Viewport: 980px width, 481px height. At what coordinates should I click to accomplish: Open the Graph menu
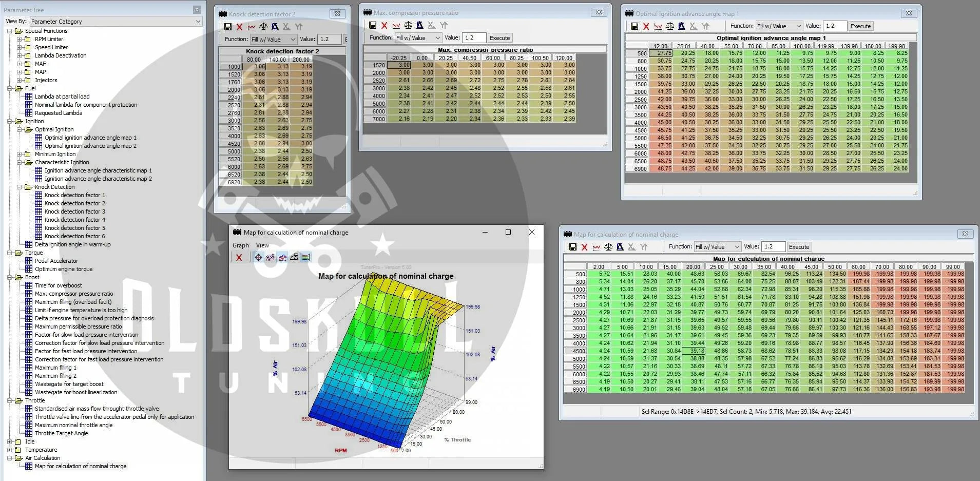(240, 245)
